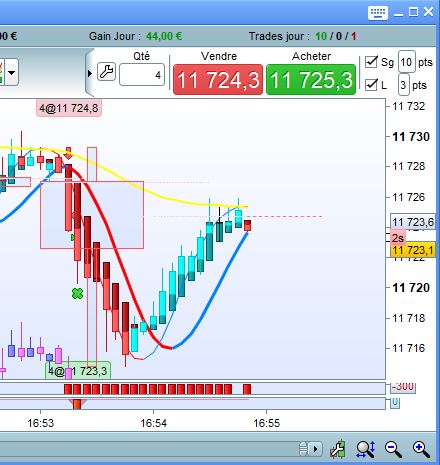Click the scroll play arrow in bottom bar

tap(316, 449)
